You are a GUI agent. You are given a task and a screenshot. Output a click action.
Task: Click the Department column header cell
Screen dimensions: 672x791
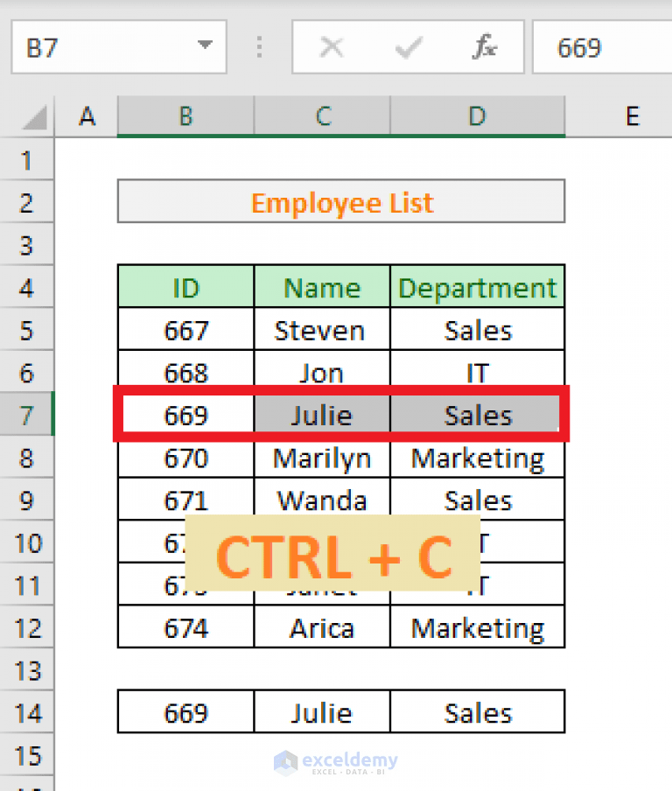click(x=477, y=287)
